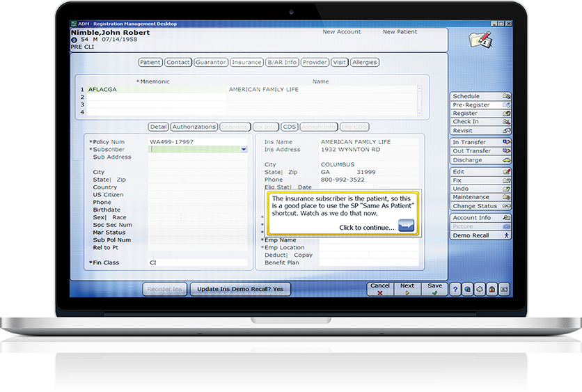Click the blue continue arrow in the tooltip
This screenshot has height=392, width=582.
(406, 226)
